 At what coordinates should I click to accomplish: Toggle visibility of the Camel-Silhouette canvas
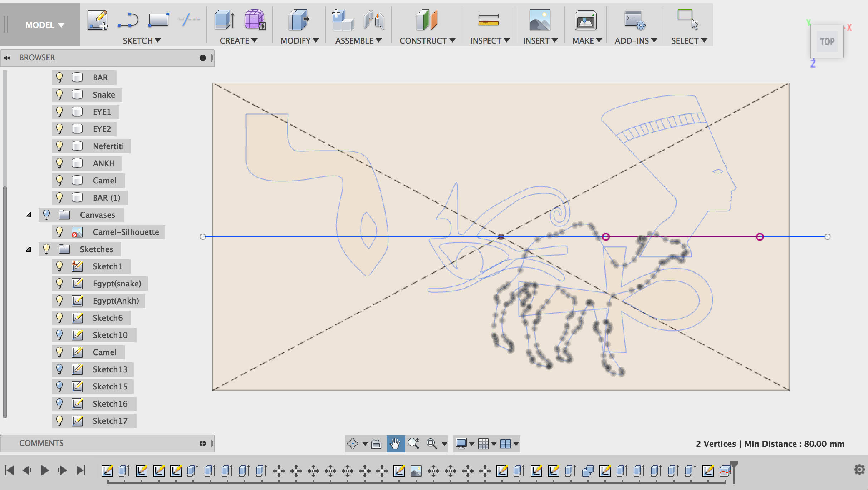click(59, 232)
